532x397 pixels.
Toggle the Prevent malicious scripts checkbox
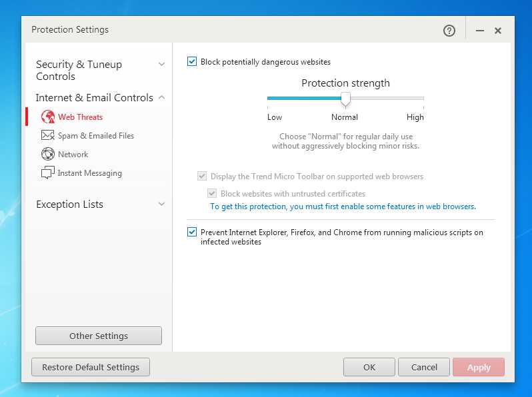(192, 232)
